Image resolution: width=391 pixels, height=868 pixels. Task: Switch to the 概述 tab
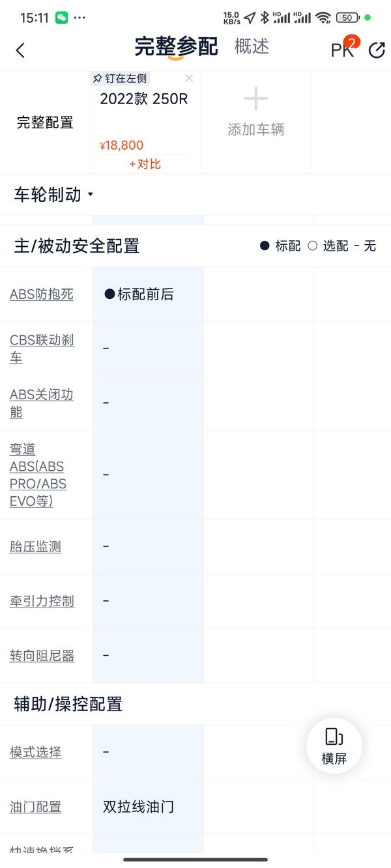pos(252,46)
